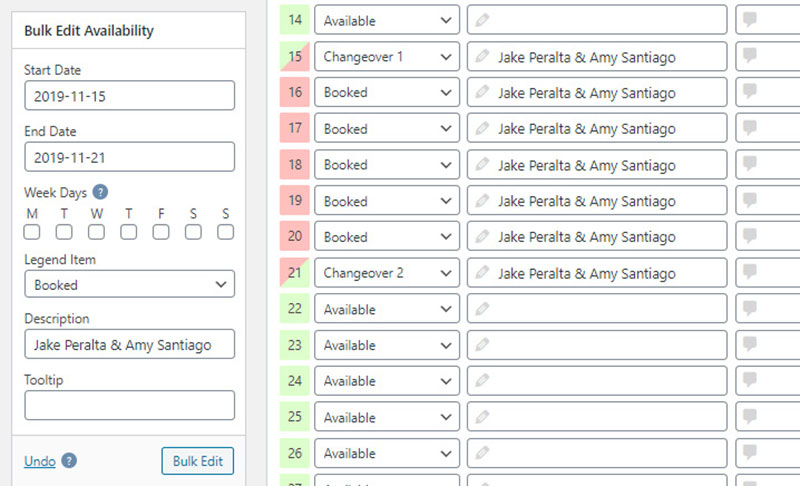Image resolution: width=800 pixels, height=486 pixels.
Task: Click the empty description field for day 23
Action: tap(597, 345)
